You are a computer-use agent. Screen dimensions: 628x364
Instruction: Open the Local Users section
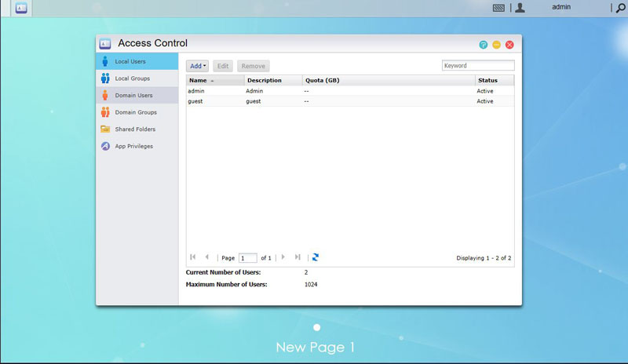(130, 61)
